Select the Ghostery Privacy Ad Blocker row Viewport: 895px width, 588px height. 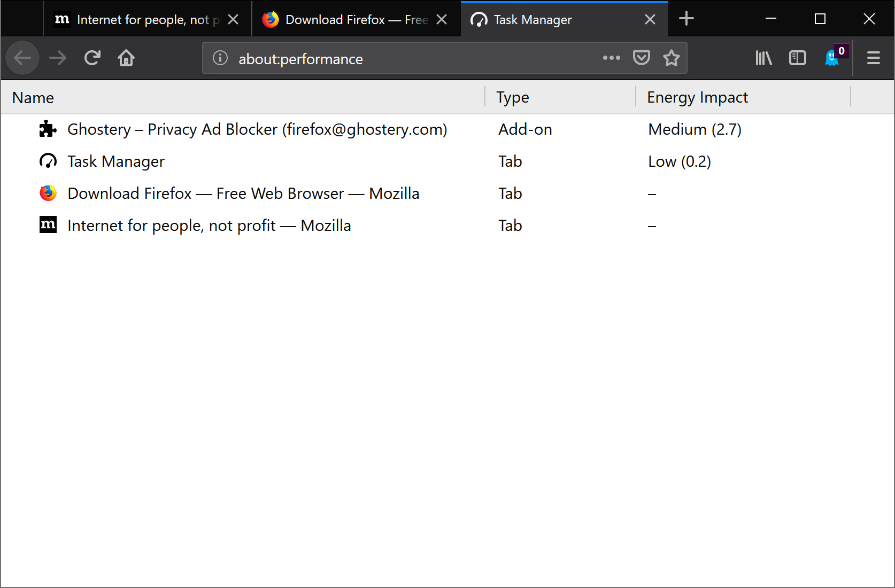(447, 129)
